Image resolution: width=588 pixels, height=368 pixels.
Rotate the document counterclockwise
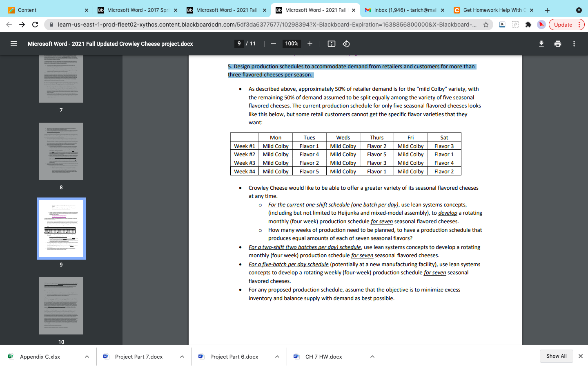tap(346, 44)
